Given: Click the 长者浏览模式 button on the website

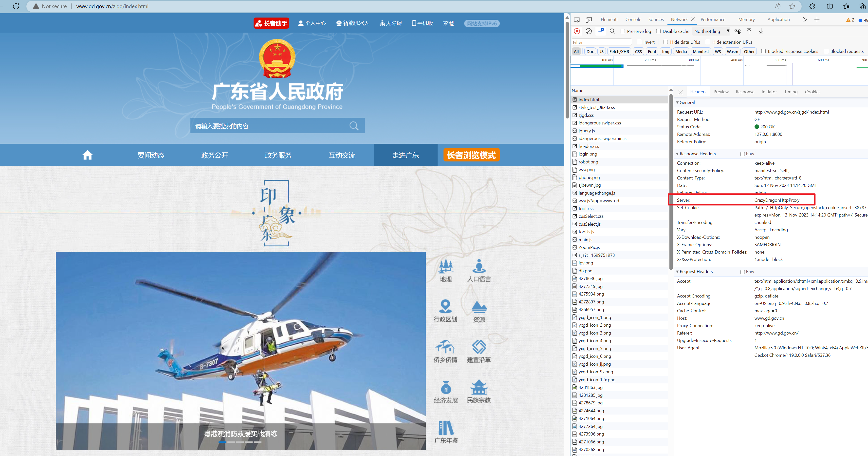Looking at the screenshot, I should point(470,155).
